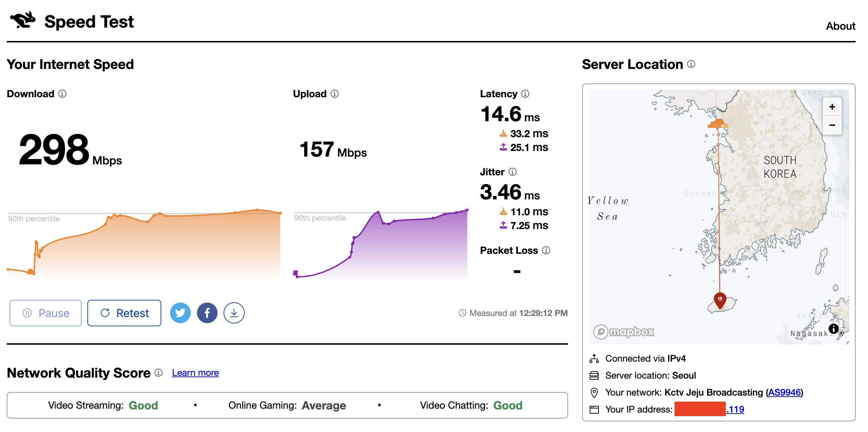Share results on Facebook
The image size is (868, 432).
tap(207, 313)
